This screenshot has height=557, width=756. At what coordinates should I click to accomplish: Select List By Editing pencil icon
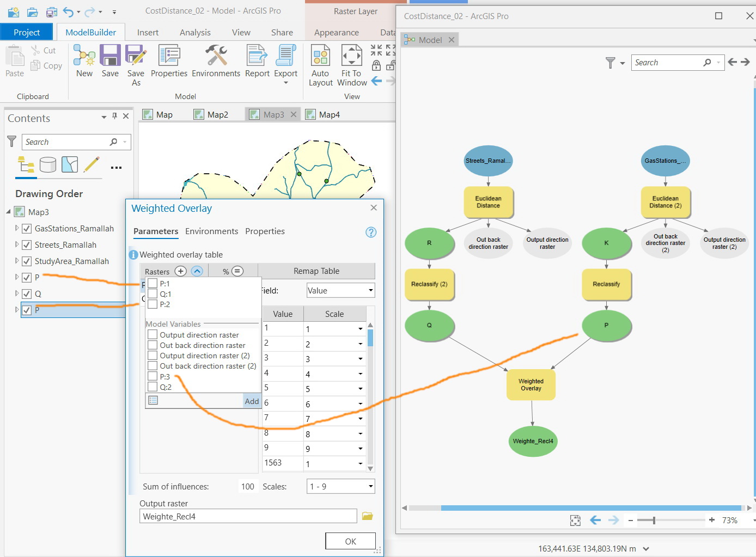click(x=92, y=164)
